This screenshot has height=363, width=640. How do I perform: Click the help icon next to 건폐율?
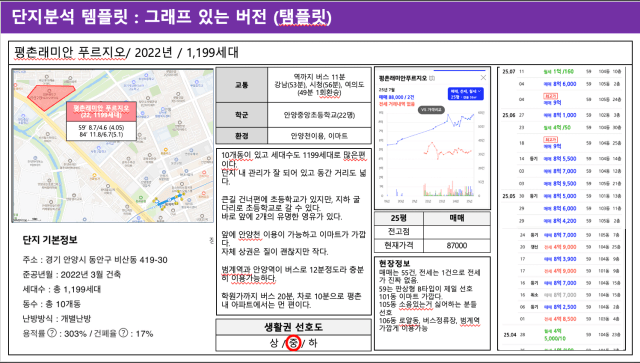tap(123, 333)
